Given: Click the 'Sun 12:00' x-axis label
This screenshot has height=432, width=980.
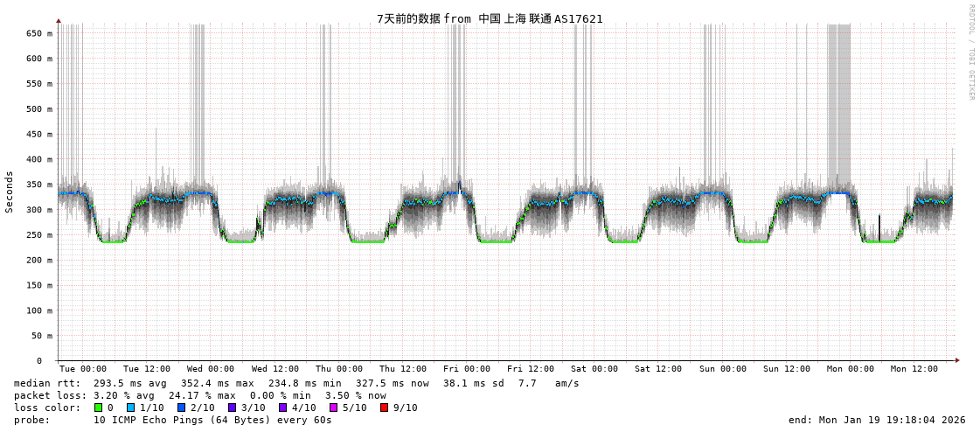Looking at the screenshot, I should pos(787,369).
